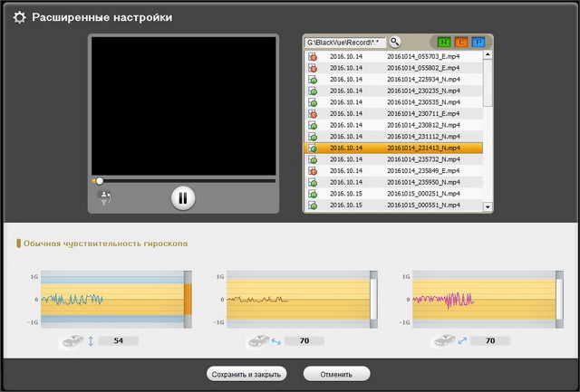The height and width of the screenshot is (392, 580).
Task: Select file 20161015_000251_N.mp4
Action: coord(393,194)
